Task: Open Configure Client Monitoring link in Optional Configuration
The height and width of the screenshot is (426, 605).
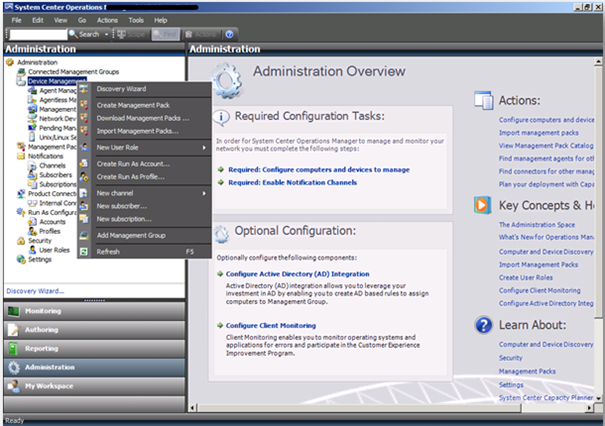Action: (271, 326)
